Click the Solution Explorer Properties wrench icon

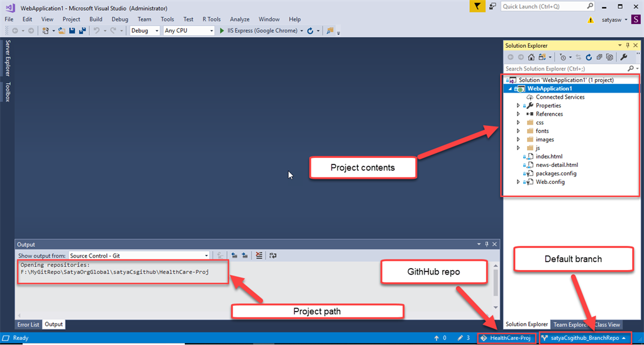[x=623, y=57]
